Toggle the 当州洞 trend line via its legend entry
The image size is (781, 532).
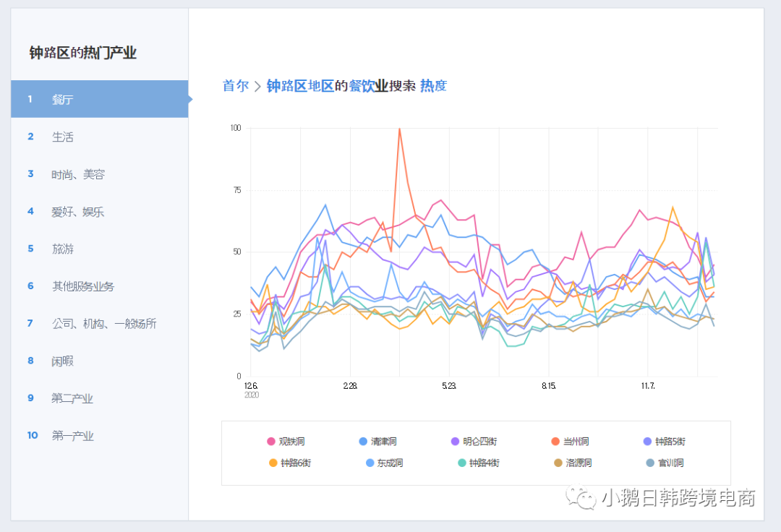click(x=571, y=441)
